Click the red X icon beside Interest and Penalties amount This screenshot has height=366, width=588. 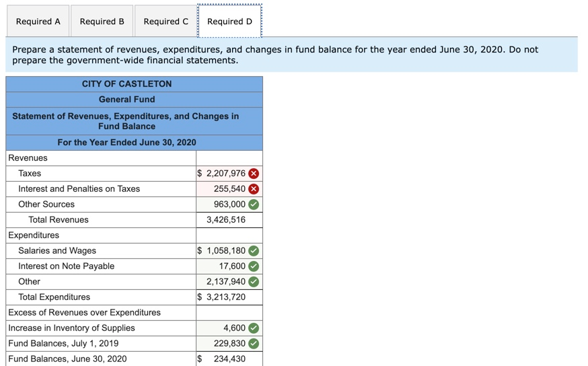coord(254,189)
